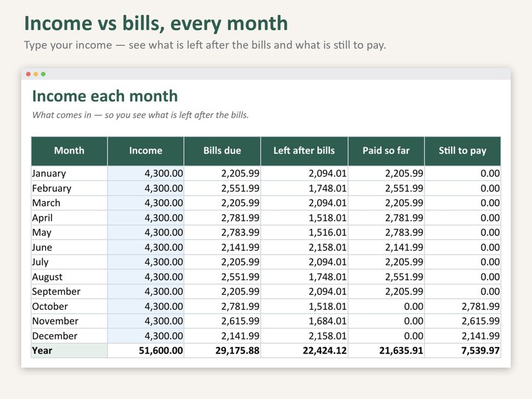The image size is (532, 399).
Task: Select the Left after bills column header
Action: coord(304,151)
